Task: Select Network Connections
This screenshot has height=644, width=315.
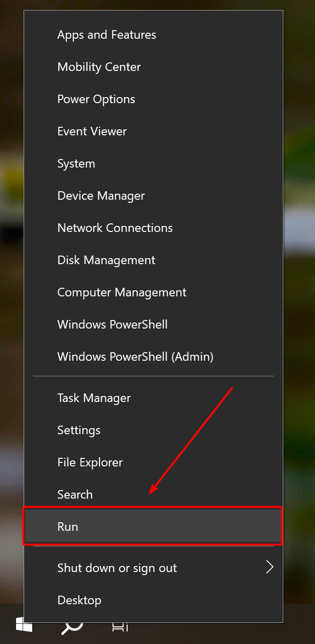Action: coord(115,228)
